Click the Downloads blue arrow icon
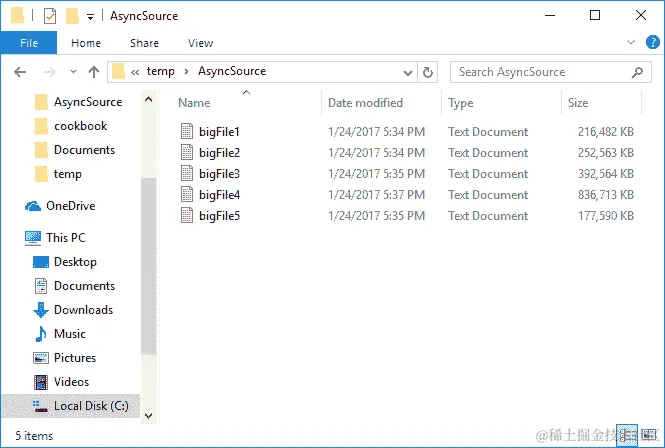Viewport: 665px width, 448px height. point(41,310)
